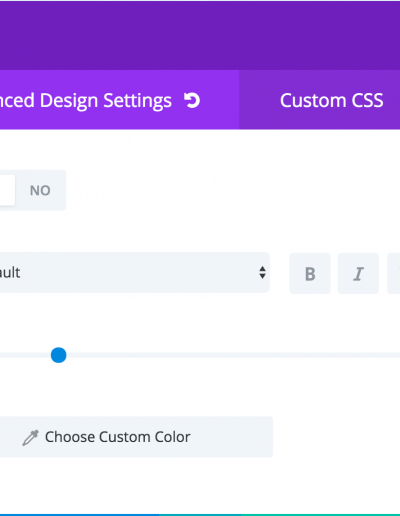Toggle italic font style
400x516 pixels.
click(358, 273)
